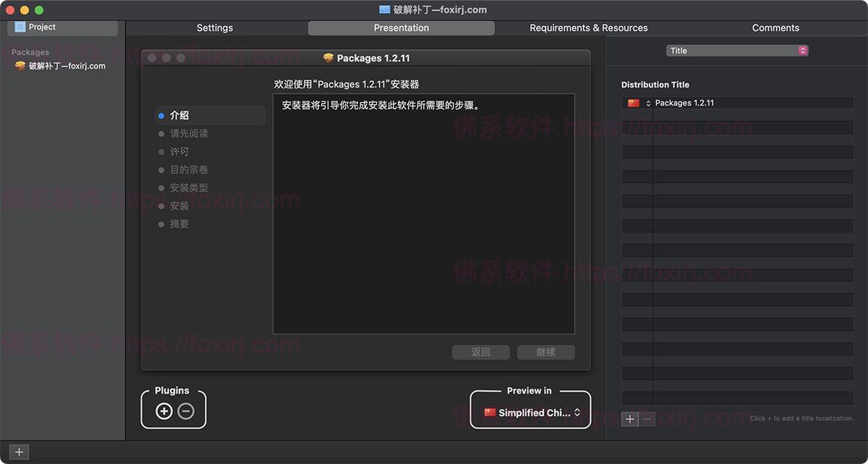Click the add package button in bottom-left corner
This screenshot has width=868, height=464.
(x=19, y=452)
